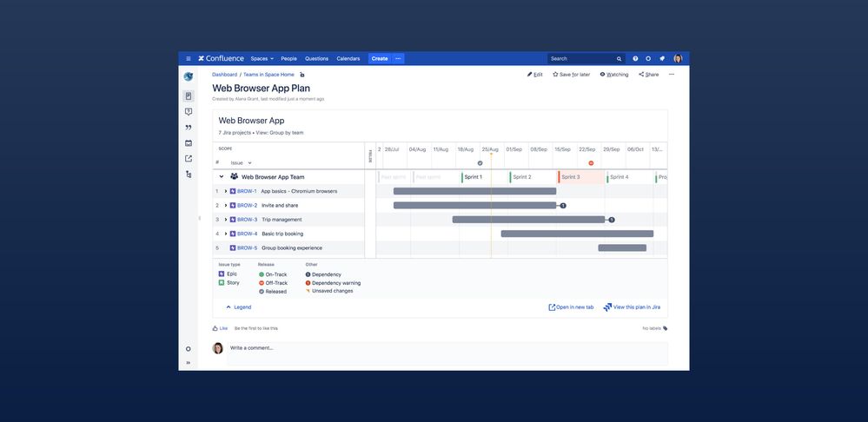Click the Share button

point(649,75)
